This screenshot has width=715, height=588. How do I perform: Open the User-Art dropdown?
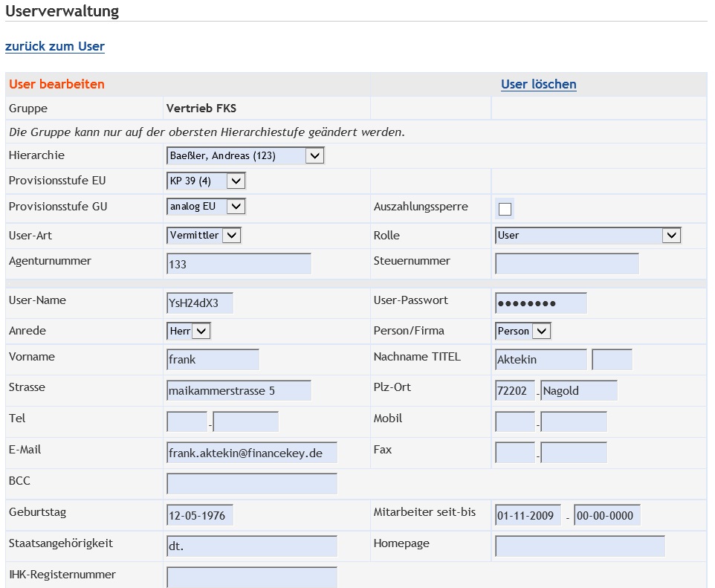(x=204, y=235)
